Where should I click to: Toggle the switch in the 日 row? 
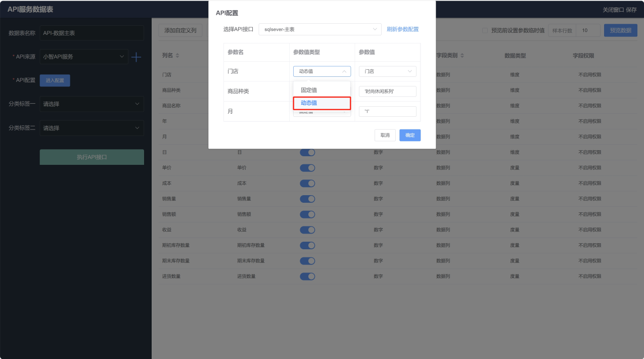tap(307, 152)
